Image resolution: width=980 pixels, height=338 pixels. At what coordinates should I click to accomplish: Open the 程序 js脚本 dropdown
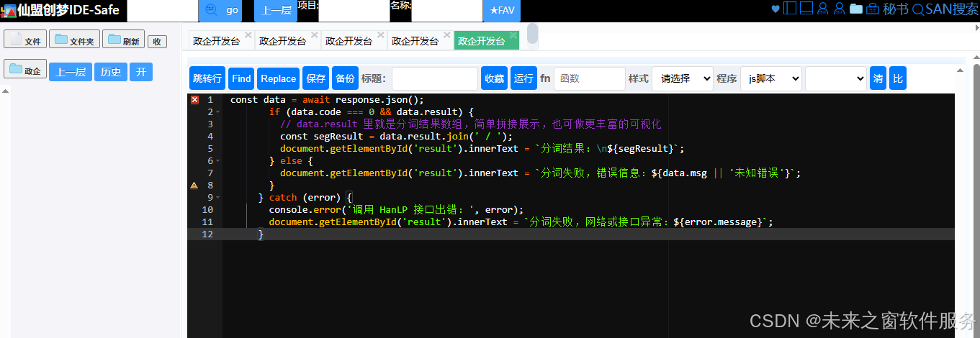[770, 78]
